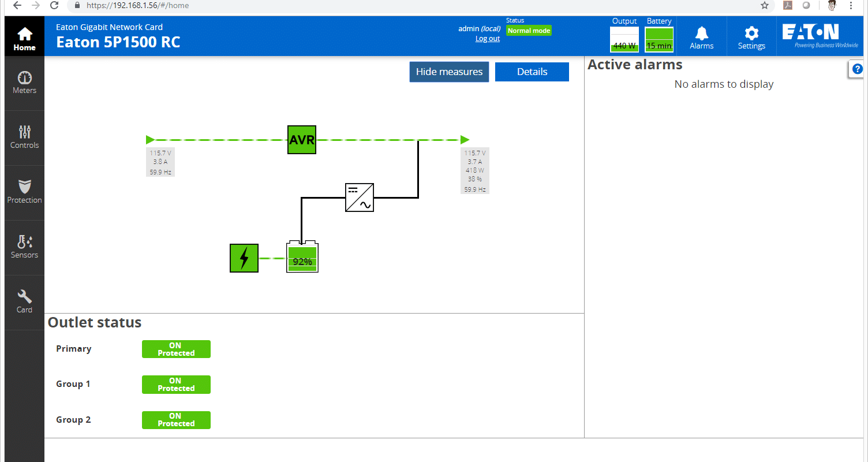This screenshot has width=868, height=462.
Task: Click the Group 2 outlet label
Action: 73,420
